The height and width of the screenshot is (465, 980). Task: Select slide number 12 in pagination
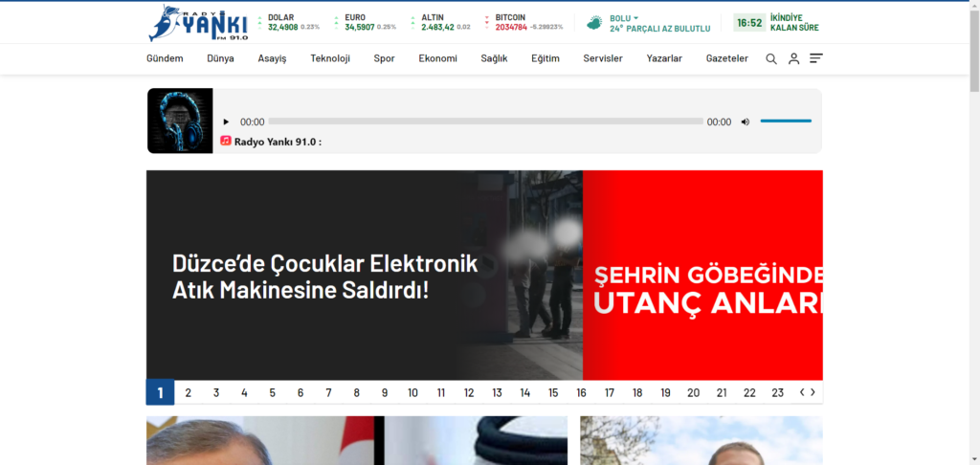point(469,392)
